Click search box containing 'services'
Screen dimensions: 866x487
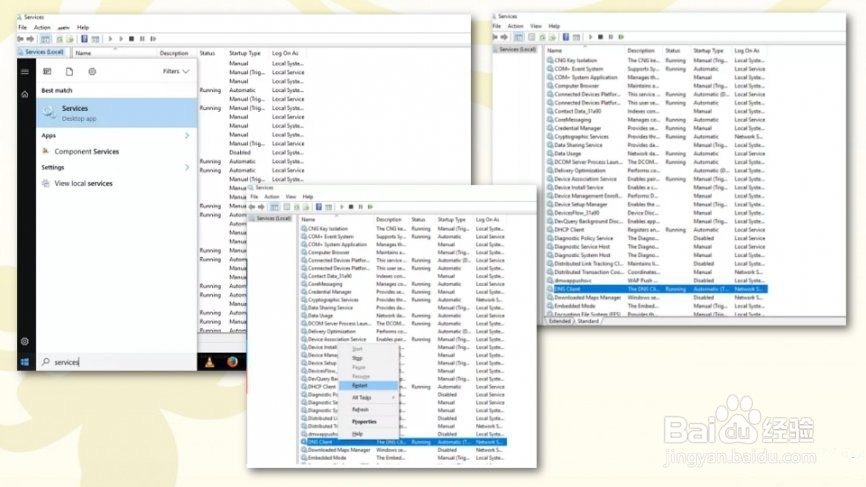(117, 362)
